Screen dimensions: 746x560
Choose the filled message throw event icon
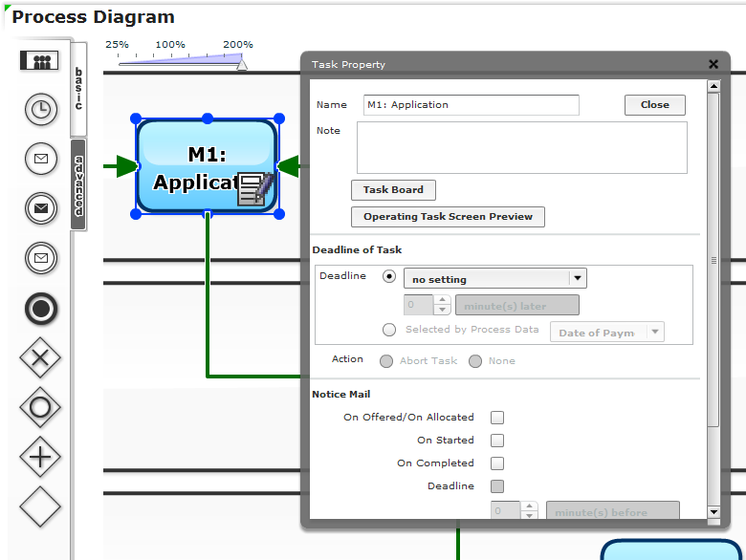point(40,207)
